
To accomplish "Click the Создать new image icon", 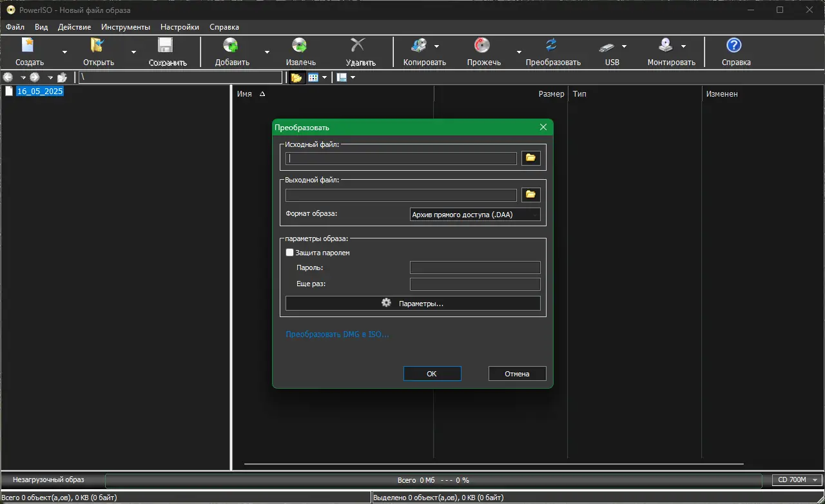I will coord(29,46).
